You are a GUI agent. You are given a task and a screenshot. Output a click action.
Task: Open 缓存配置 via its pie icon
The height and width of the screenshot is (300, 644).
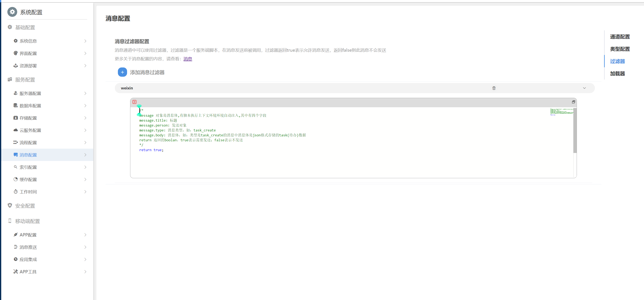tap(16, 179)
